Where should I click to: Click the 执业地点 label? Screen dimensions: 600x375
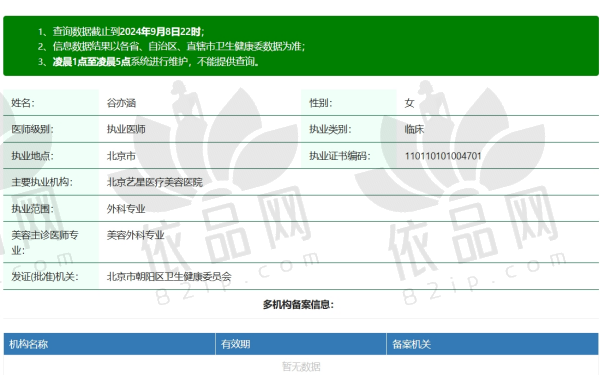[x=33, y=156]
